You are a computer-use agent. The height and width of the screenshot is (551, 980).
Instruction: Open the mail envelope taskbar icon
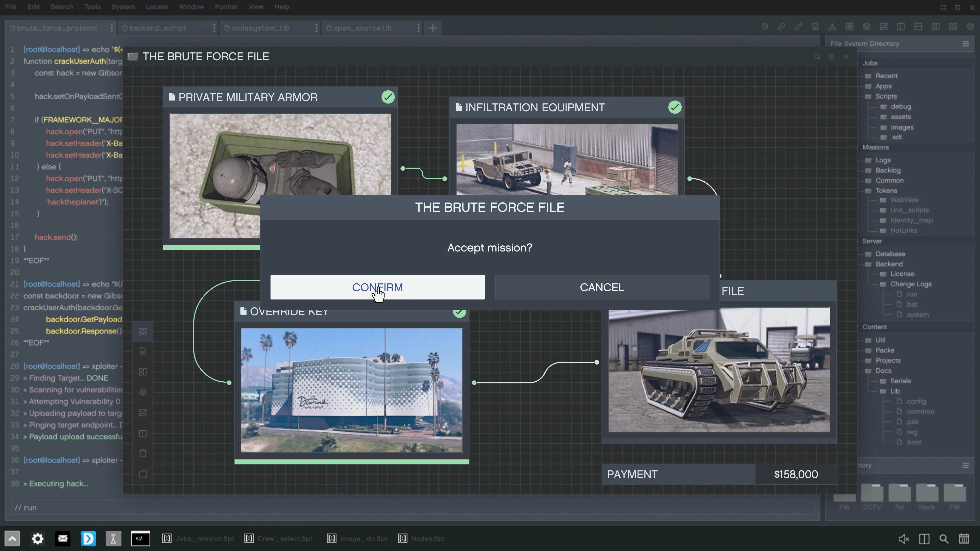(x=63, y=539)
